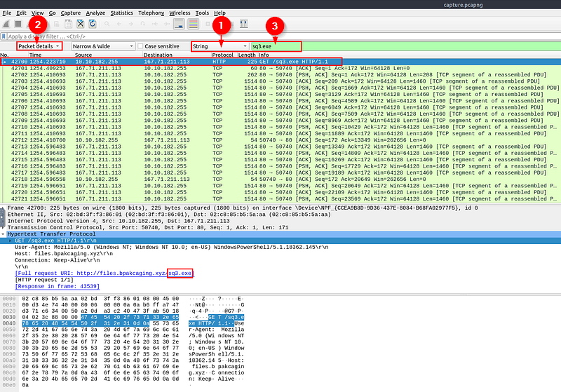Viewport: 561px width, 392px height.
Task: Click hex bytes row at offset 00b0
Action: [x=100, y=367]
